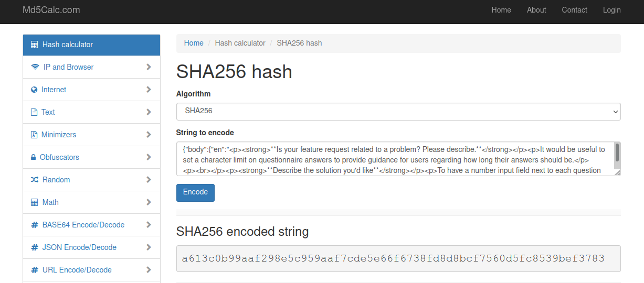Click the String to encode textarea scrollbar
Image resolution: width=644 pixels, height=283 pixels.
(x=617, y=153)
